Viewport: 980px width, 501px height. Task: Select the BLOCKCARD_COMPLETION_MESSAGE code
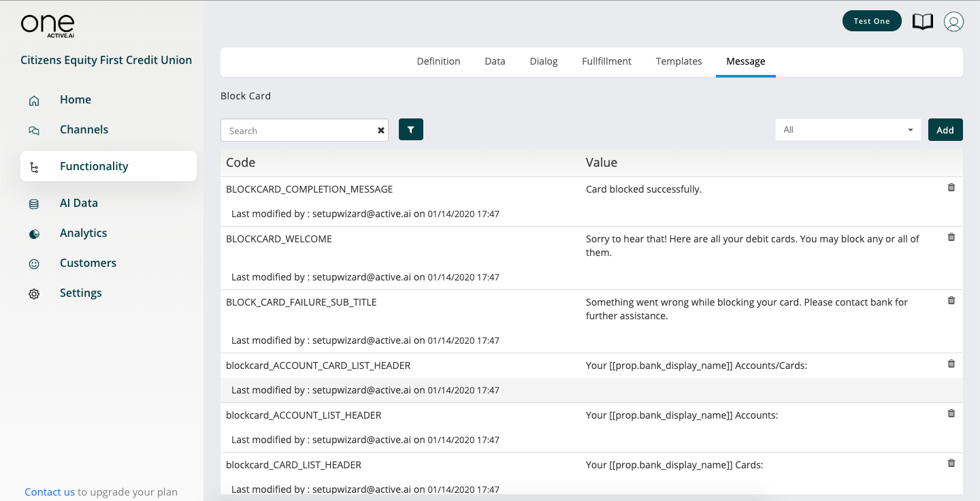309,189
